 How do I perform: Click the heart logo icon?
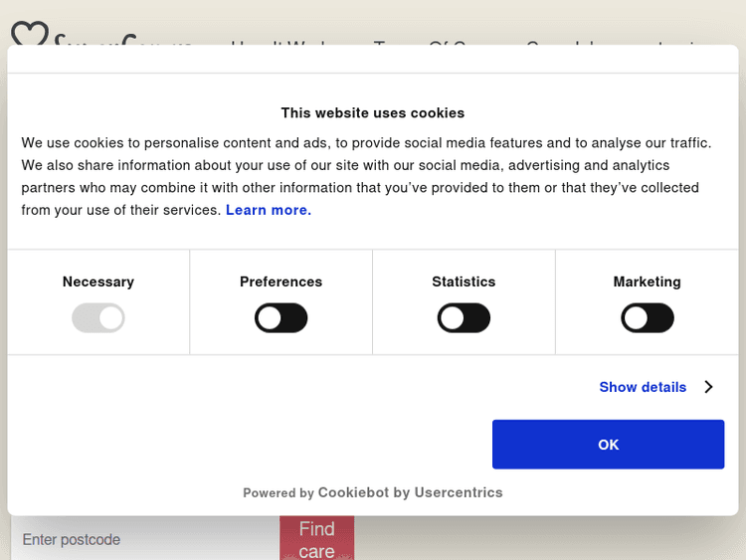29,36
